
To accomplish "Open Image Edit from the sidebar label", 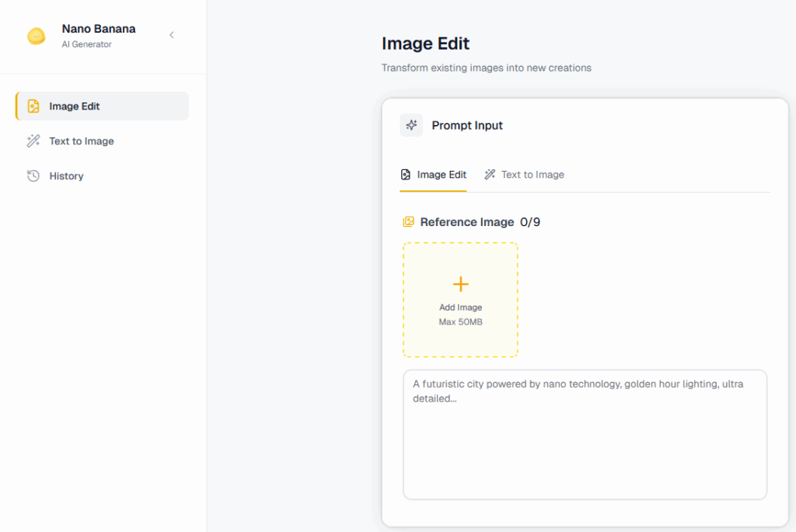I will tap(75, 106).
